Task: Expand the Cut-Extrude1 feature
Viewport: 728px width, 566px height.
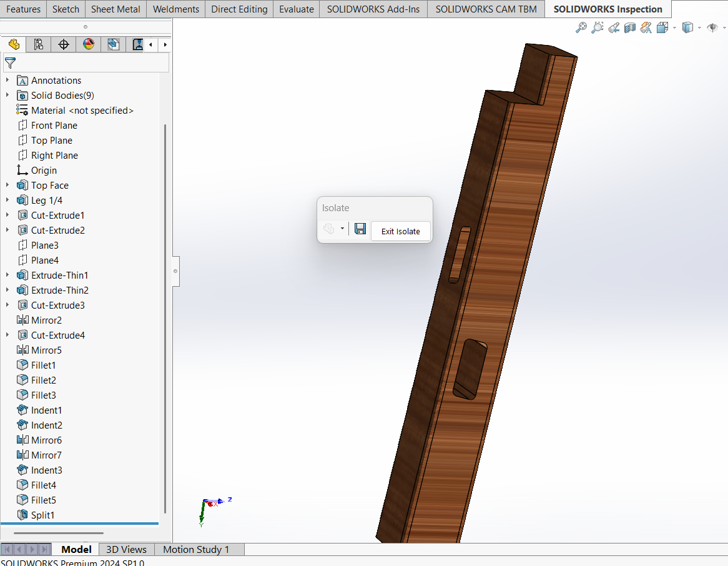Action: tap(7, 215)
